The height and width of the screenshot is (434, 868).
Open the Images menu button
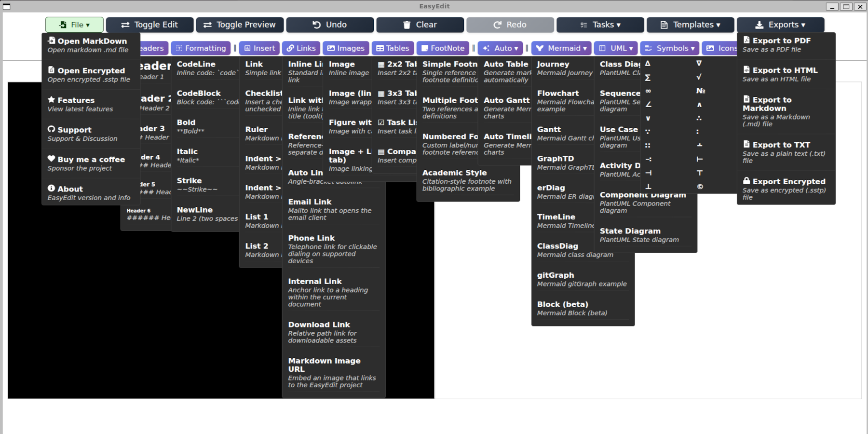pyautogui.click(x=346, y=48)
